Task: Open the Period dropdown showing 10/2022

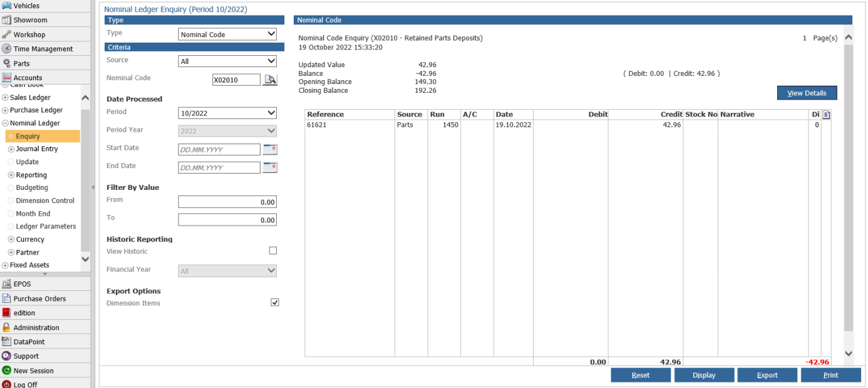Action: (x=227, y=113)
